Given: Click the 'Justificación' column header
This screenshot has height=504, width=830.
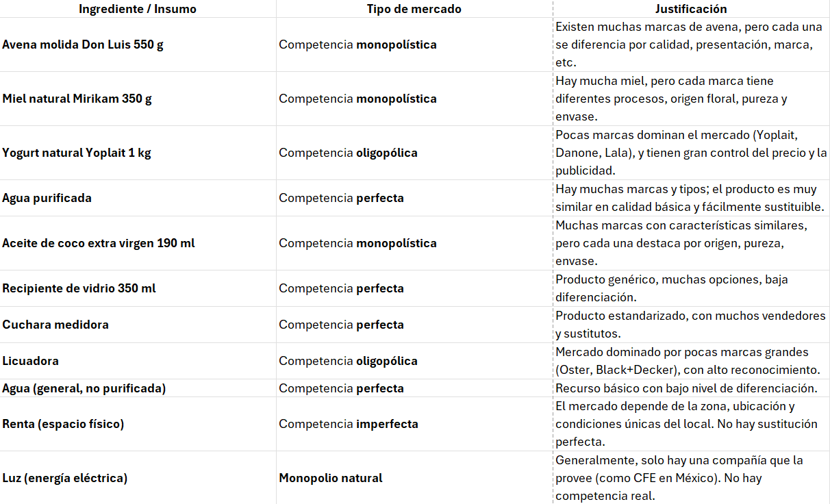Looking at the screenshot, I should pos(690,9).
